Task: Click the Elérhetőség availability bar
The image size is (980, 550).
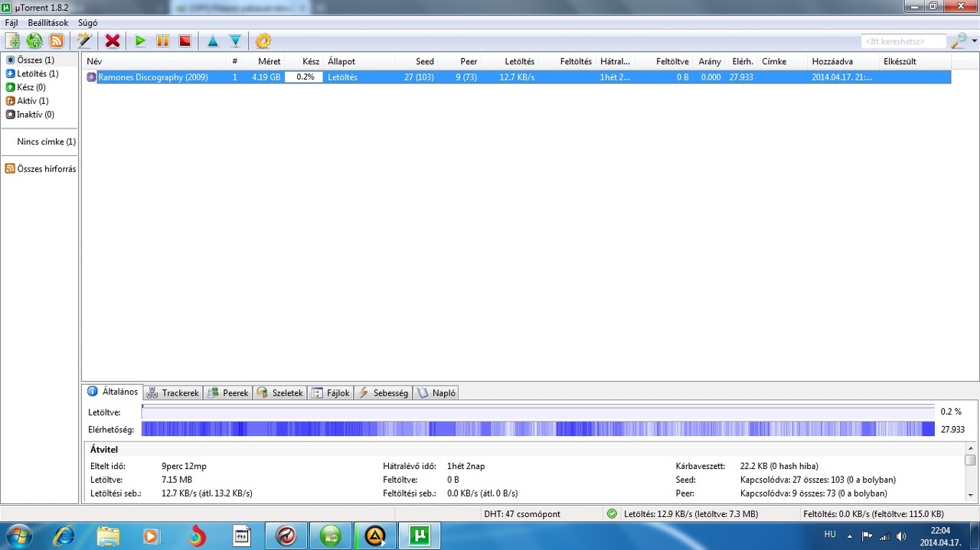Action: click(537, 429)
